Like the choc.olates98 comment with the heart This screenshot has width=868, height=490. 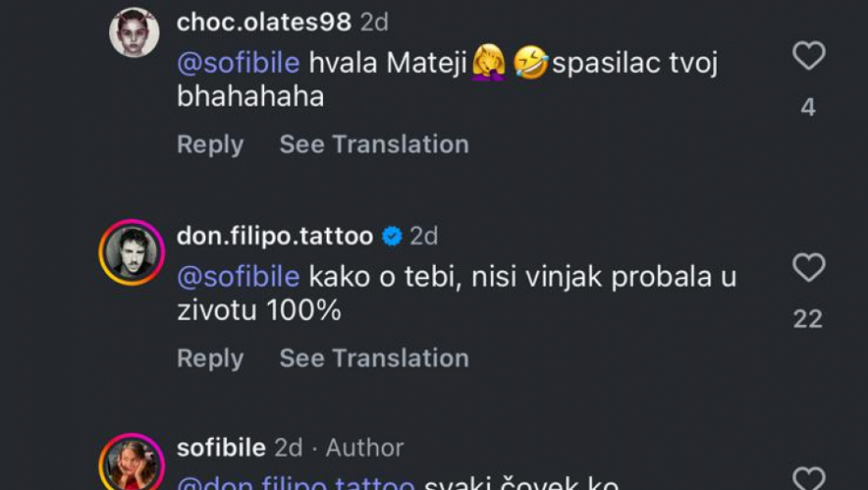coord(808,57)
